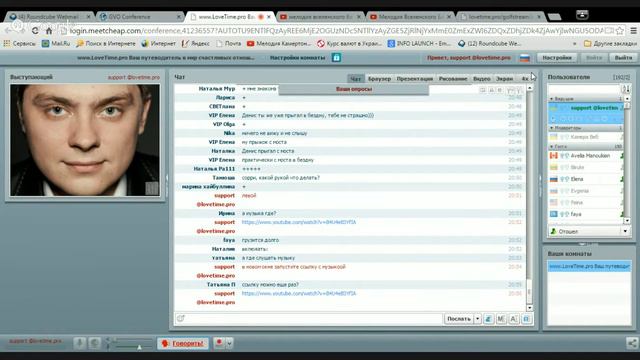This screenshot has width=640, height=360.
Task: Click the chat scrollbar down arrow
Action: point(529,308)
